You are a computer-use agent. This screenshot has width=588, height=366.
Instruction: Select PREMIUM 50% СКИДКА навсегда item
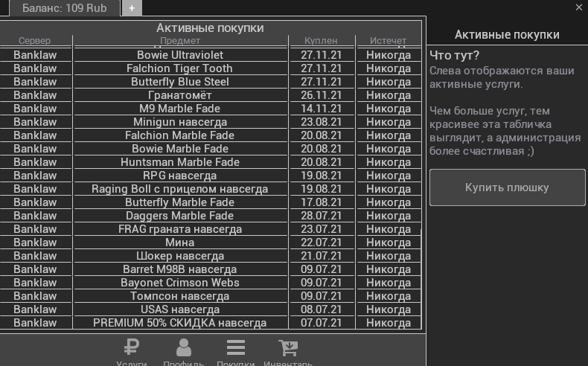[180, 323]
